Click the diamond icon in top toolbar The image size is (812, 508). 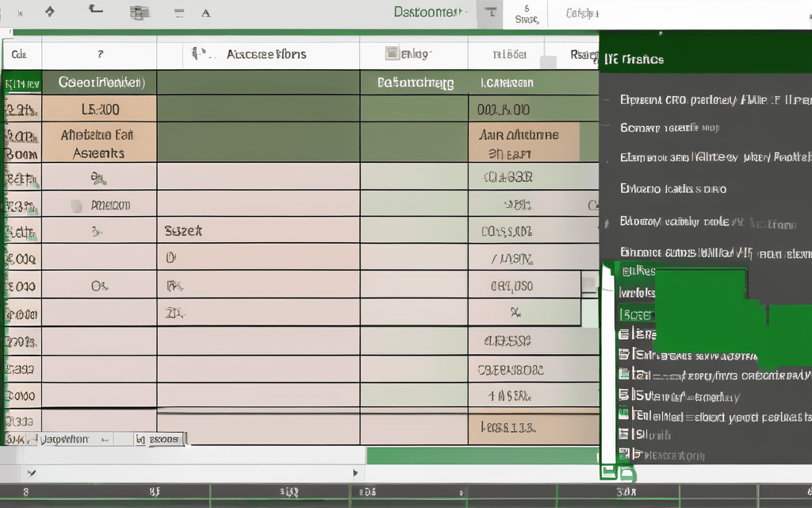click(x=50, y=11)
